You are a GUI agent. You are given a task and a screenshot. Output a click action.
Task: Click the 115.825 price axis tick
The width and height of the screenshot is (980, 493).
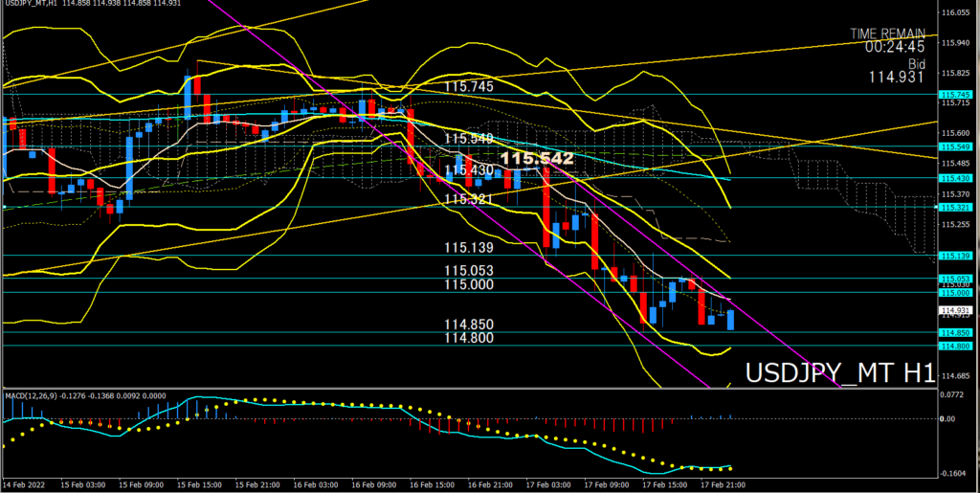(955, 73)
